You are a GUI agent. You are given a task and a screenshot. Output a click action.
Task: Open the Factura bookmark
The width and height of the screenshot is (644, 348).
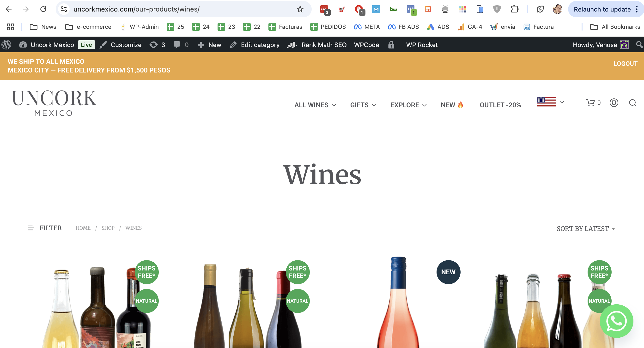(539, 27)
